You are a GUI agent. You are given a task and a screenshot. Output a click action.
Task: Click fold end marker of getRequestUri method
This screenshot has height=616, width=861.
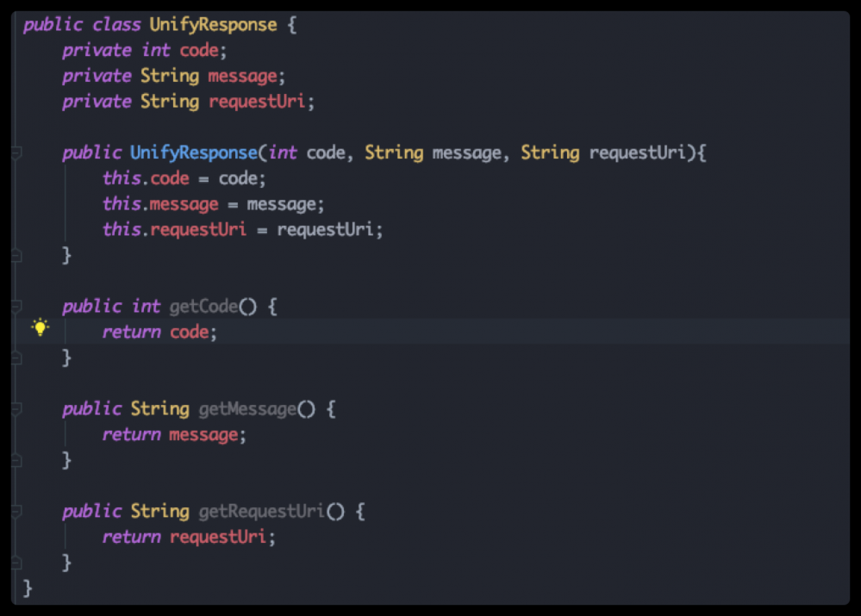pos(16,563)
